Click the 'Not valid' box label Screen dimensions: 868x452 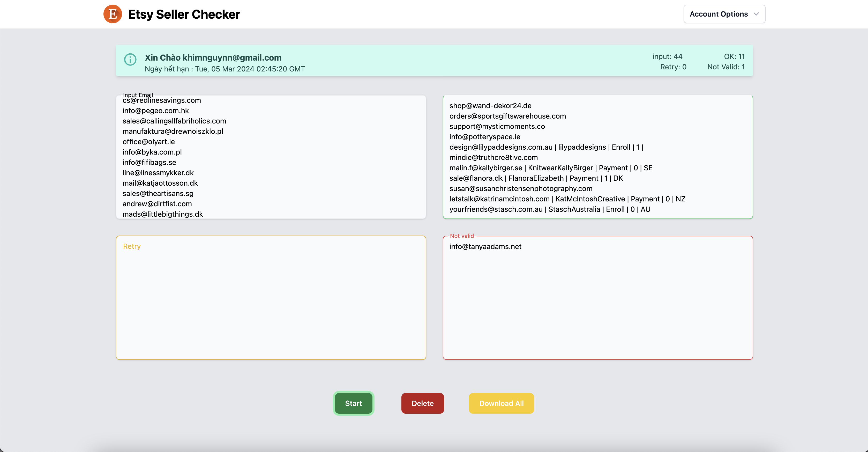tap(462, 236)
